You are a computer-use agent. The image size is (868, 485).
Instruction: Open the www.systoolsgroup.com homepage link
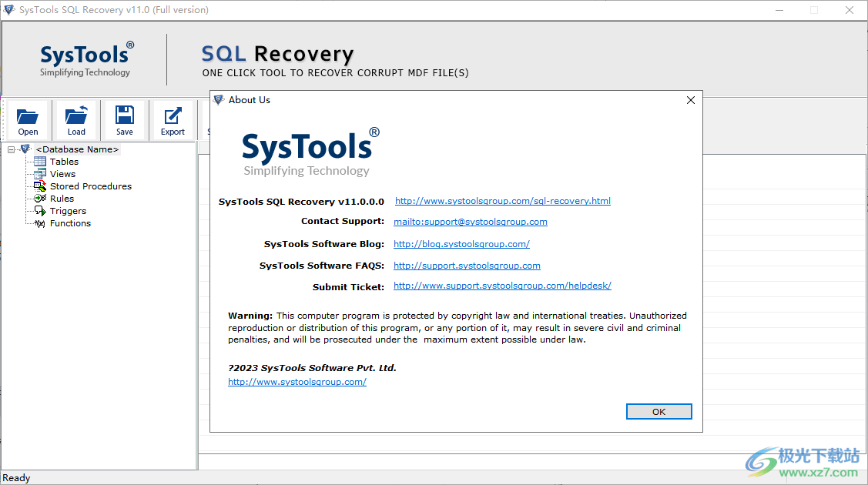click(297, 382)
